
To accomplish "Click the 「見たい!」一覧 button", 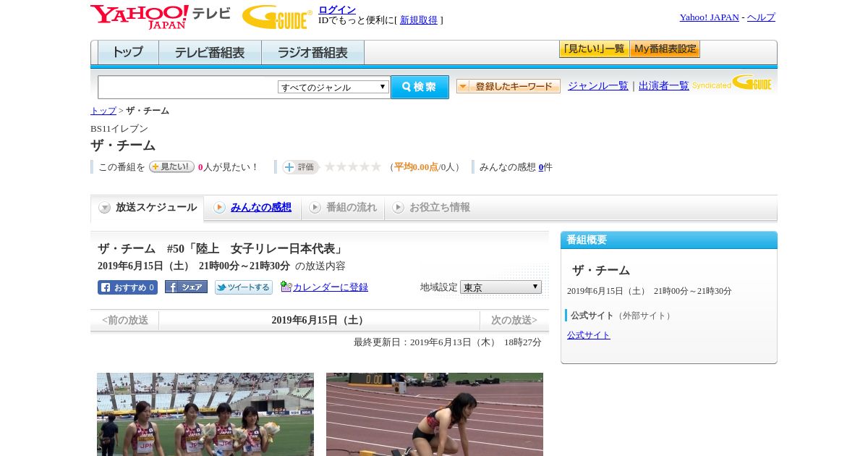I will point(594,49).
